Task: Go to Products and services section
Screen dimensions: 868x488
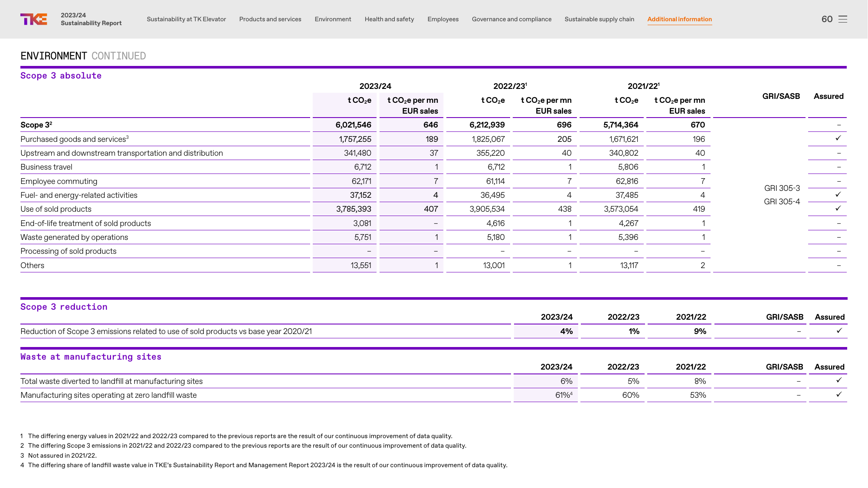Action: click(270, 19)
